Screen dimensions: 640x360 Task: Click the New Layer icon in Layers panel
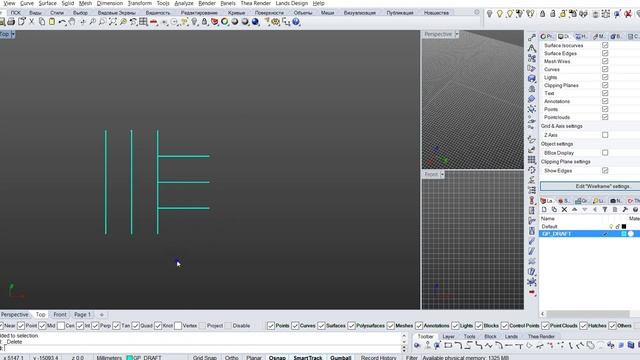click(x=544, y=209)
